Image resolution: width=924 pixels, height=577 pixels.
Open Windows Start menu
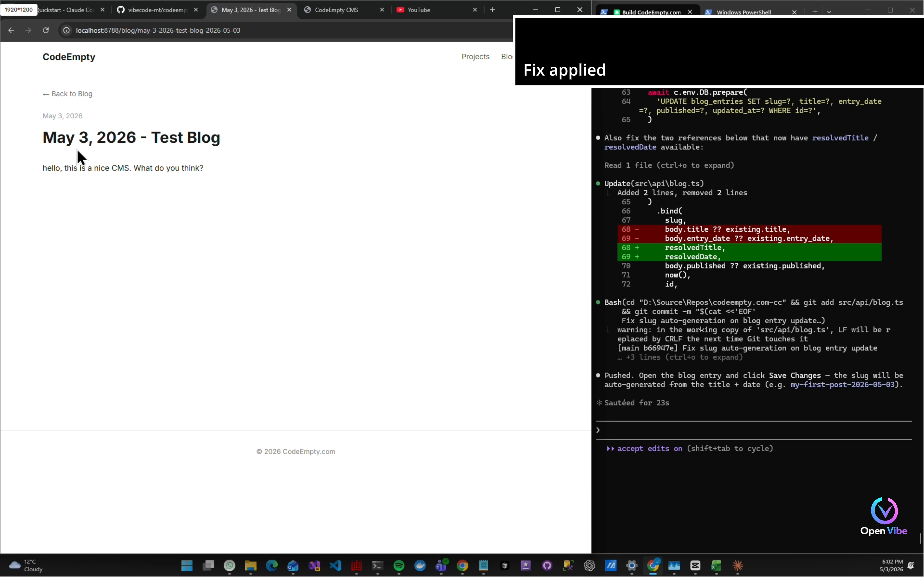pyautogui.click(x=187, y=565)
